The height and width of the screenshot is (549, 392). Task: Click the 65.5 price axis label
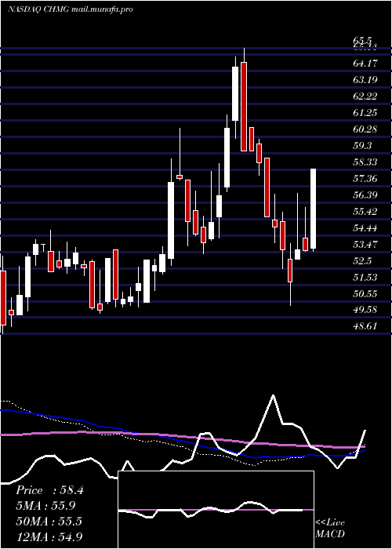(x=362, y=42)
